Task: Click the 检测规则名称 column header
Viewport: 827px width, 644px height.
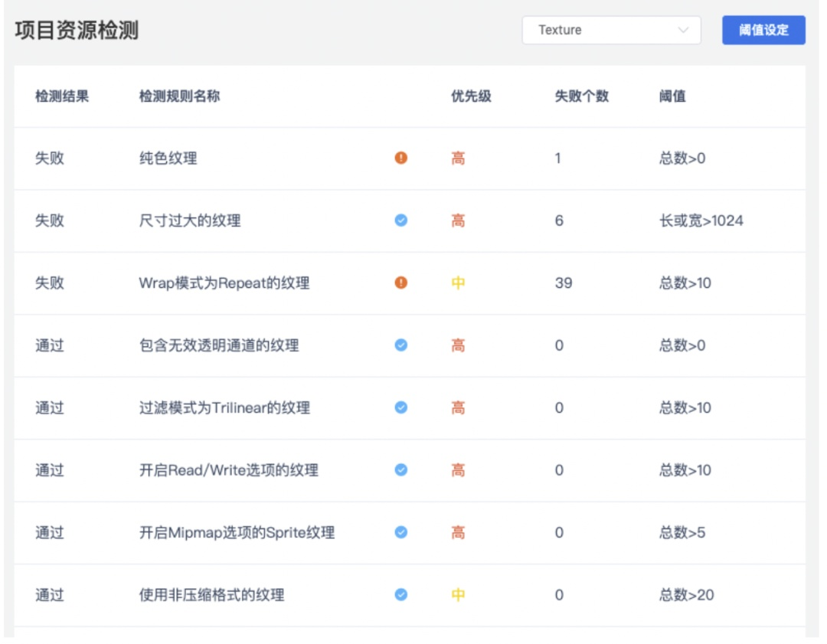Action: pos(179,96)
